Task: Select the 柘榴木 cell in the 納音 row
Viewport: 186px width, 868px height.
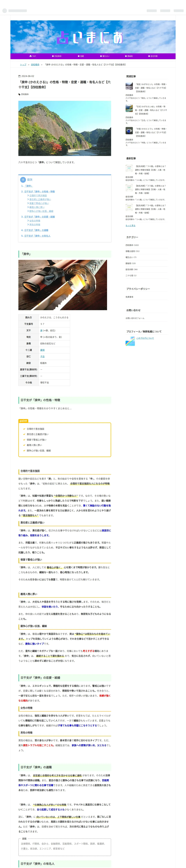Action: pyautogui.click(x=54, y=363)
